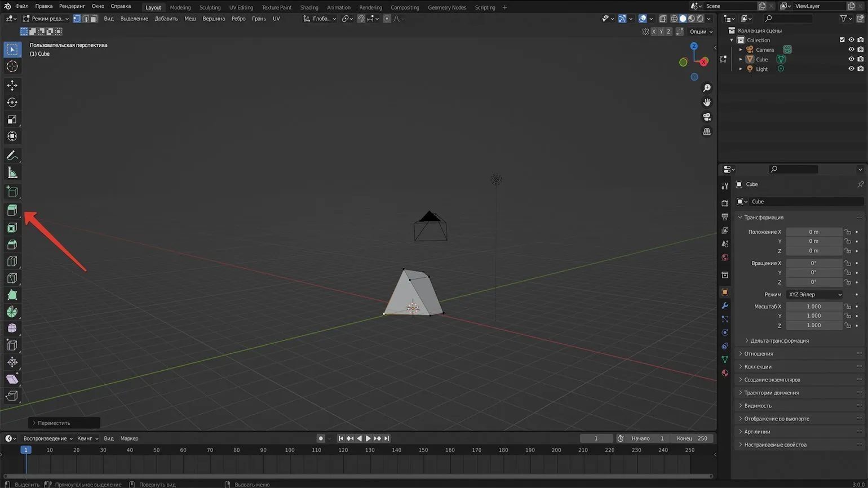Viewport: 868px width, 488px height.
Task: Click the Положение X value field
Action: click(x=813, y=232)
